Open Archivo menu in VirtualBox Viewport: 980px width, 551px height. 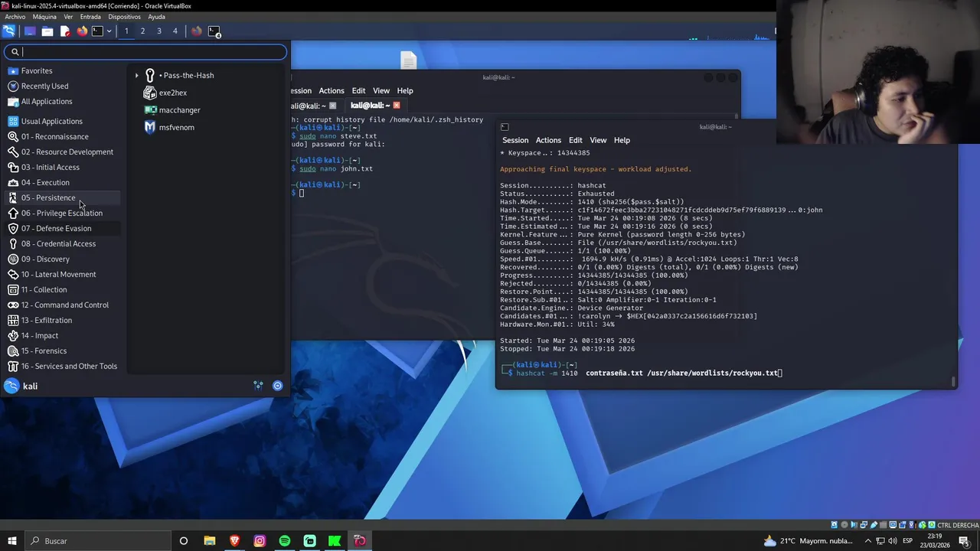click(15, 16)
